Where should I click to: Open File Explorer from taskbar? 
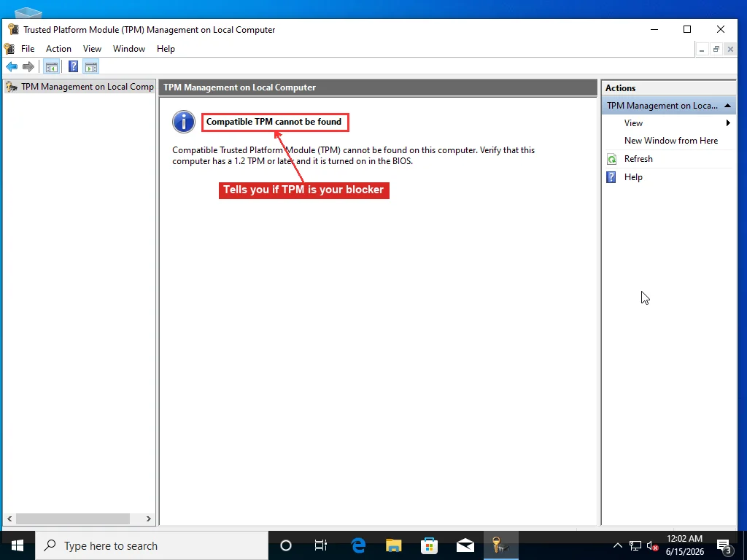[x=393, y=545]
